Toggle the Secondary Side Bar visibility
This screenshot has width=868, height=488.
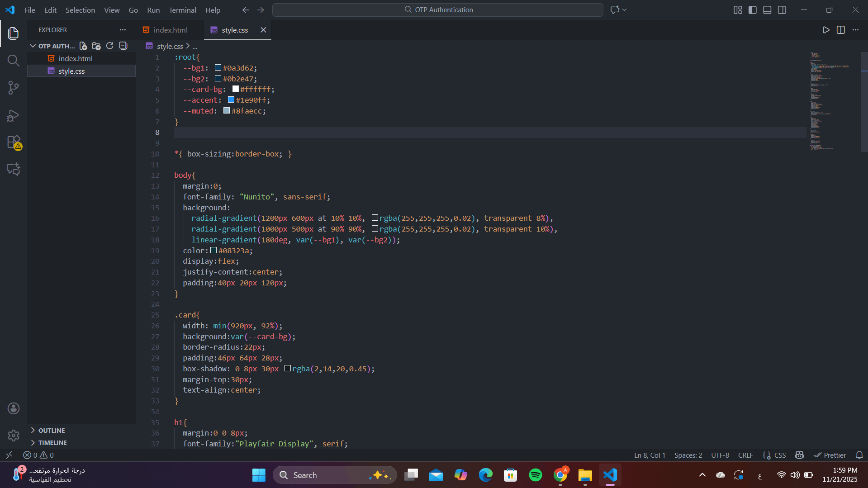point(782,10)
